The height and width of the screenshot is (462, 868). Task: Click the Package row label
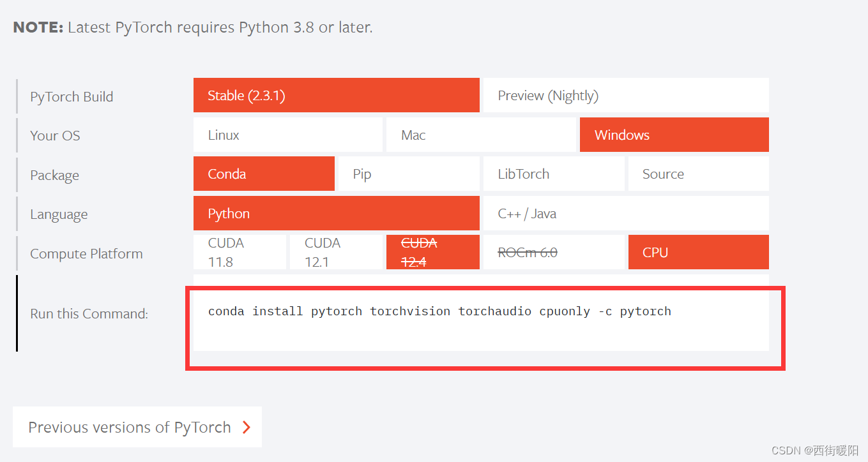pyautogui.click(x=54, y=175)
